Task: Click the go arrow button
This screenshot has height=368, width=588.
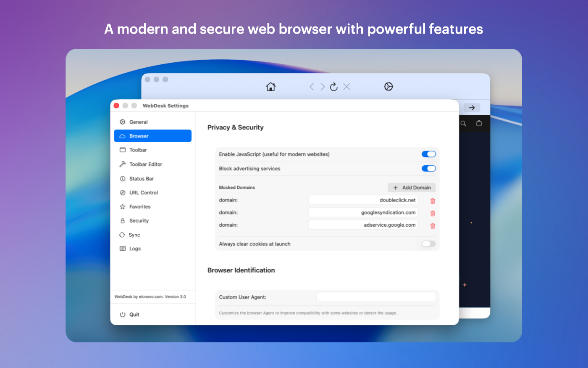Action: [472, 108]
